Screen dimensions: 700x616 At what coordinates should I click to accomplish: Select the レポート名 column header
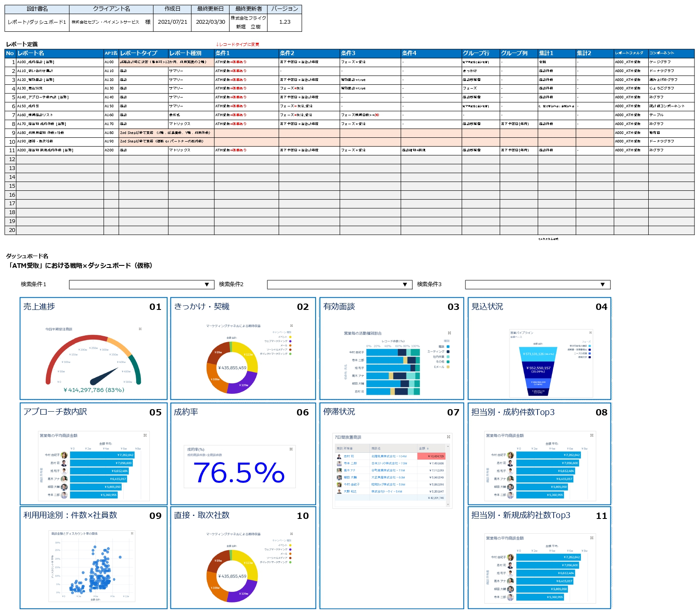click(x=60, y=53)
